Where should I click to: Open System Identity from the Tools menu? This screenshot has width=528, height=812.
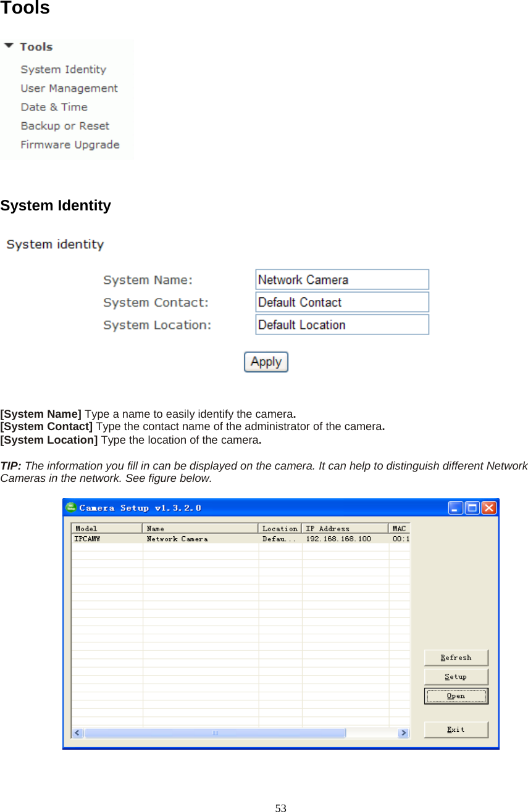coord(64,69)
